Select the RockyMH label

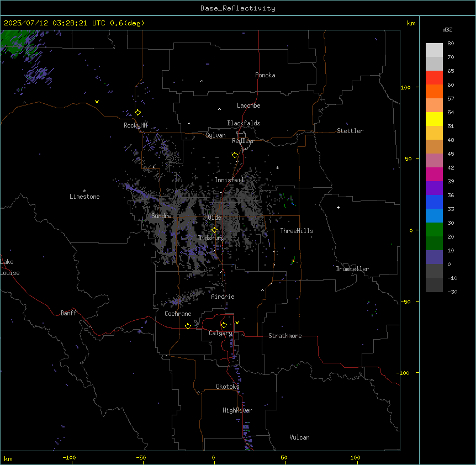coord(135,125)
